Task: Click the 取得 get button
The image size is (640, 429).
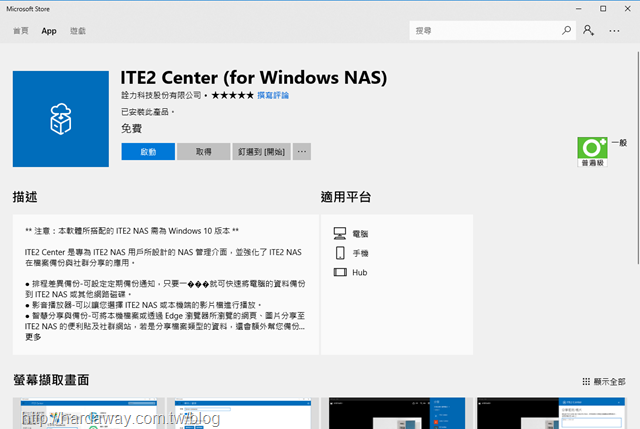Action: click(x=204, y=152)
